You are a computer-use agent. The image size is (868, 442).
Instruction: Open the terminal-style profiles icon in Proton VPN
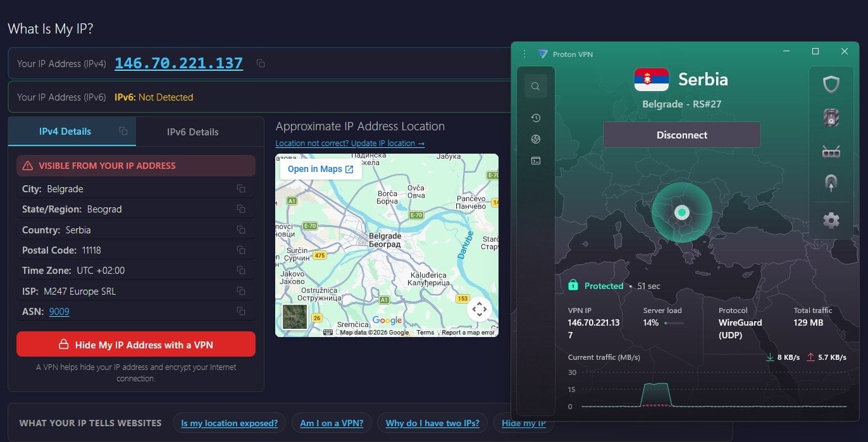click(536, 161)
